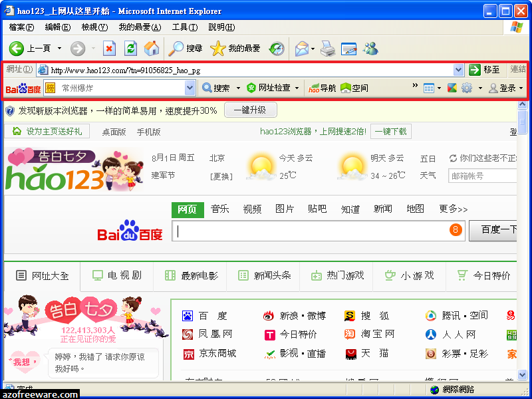
Task: Open hao 导航 on Baidu toolbar
Action: click(322, 88)
